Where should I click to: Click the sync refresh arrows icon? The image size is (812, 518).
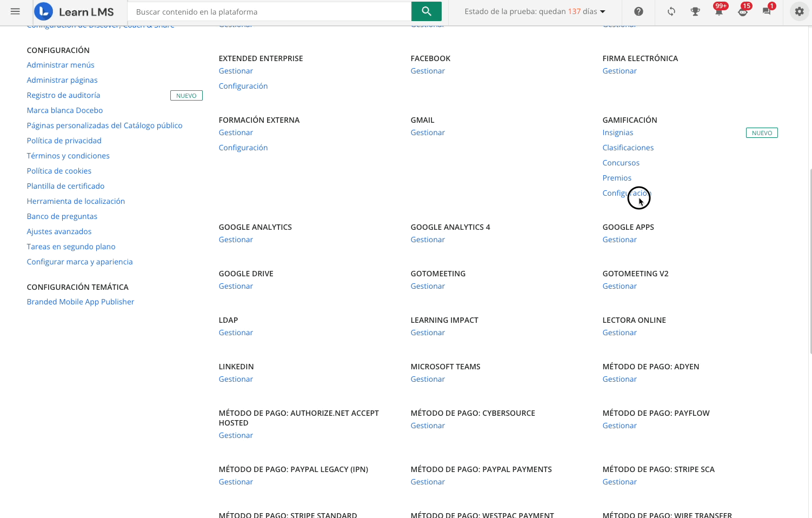pos(671,11)
